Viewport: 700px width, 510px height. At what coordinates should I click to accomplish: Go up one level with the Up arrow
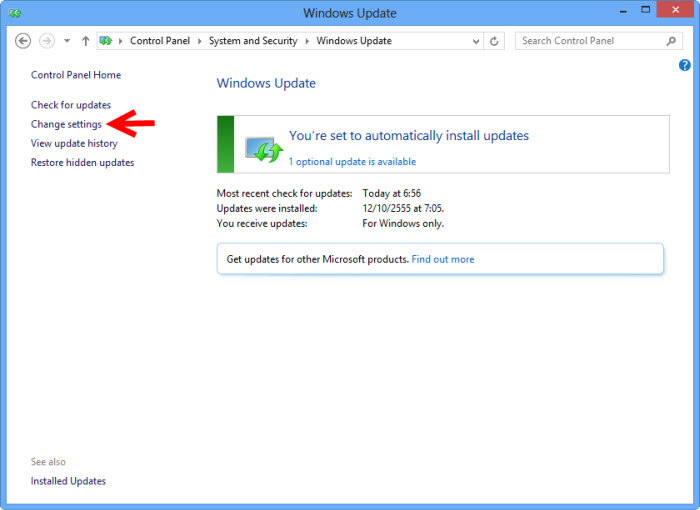(x=85, y=41)
